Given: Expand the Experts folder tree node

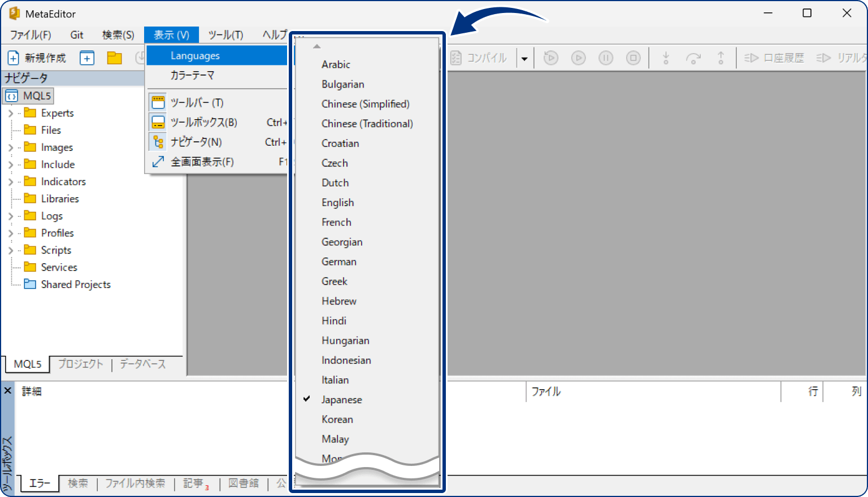Looking at the screenshot, I should (x=11, y=114).
